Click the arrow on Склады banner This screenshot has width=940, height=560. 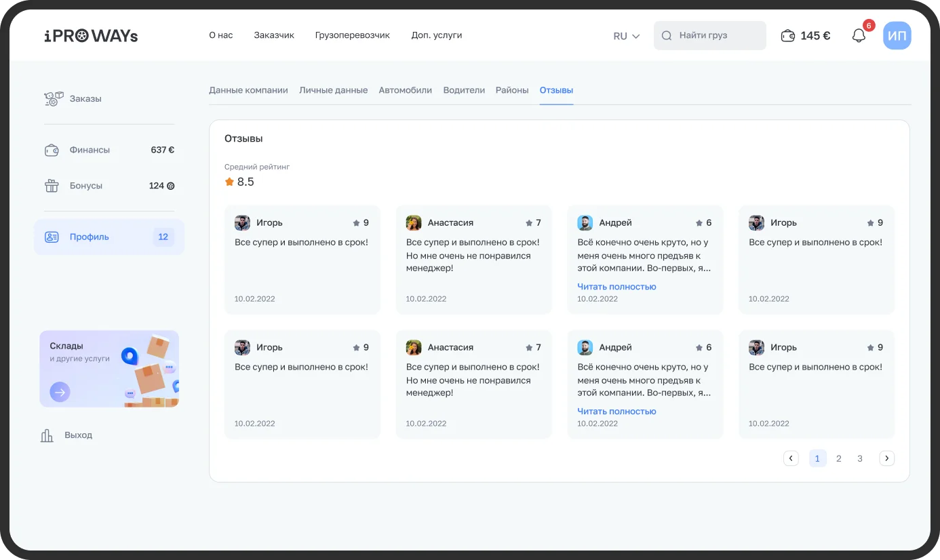click(60, 392)
